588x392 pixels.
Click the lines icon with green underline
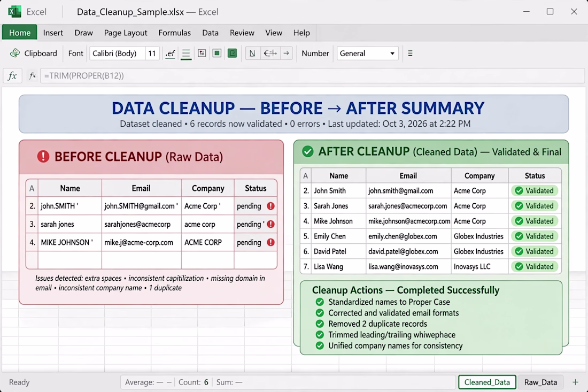click(186, 53)
